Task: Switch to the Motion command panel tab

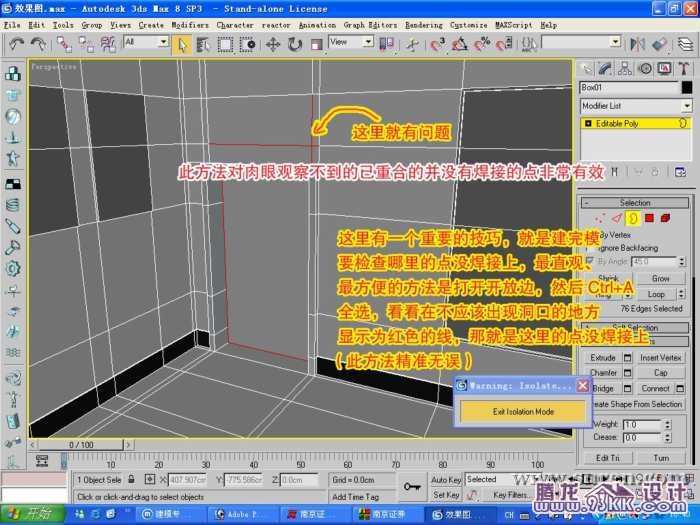Action: pos(645,69)
